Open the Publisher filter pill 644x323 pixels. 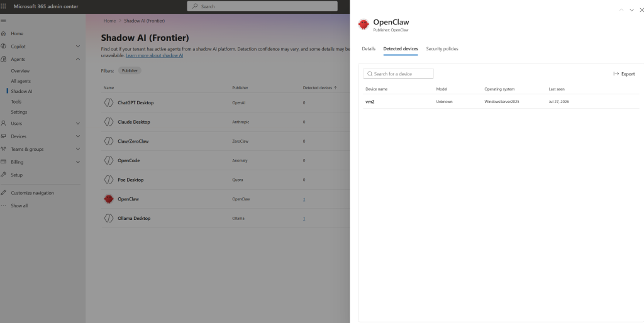coord(130,70)
